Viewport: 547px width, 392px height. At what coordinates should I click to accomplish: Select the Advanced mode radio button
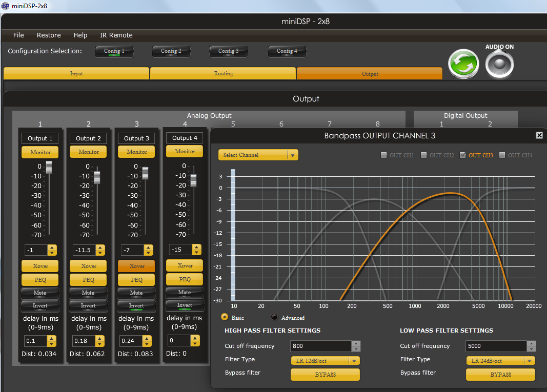pos(275,317)
